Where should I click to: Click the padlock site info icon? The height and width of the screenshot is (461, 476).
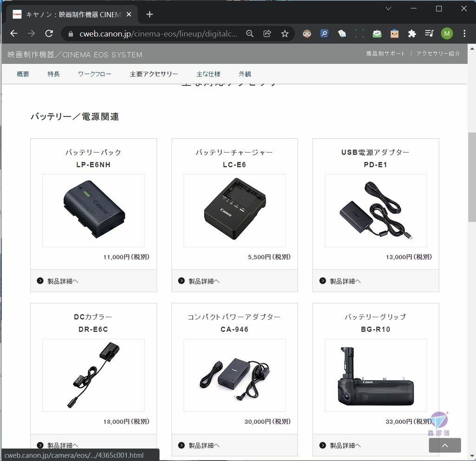[71, 34]
